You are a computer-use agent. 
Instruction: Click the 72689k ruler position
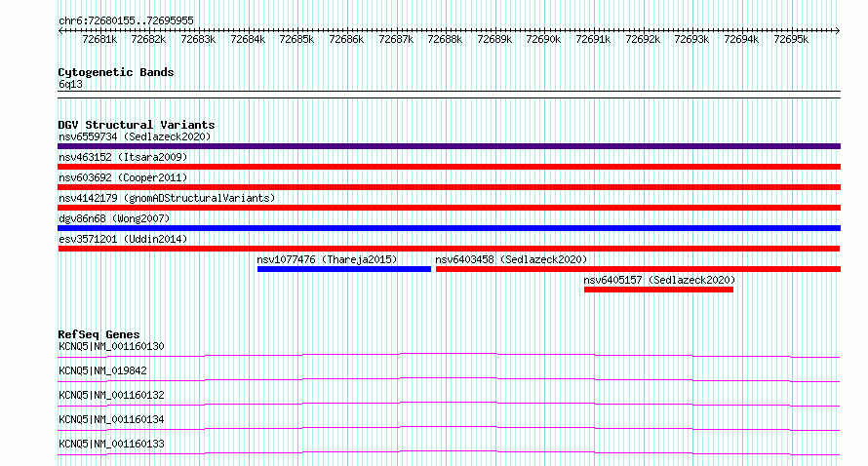point(494,39)
